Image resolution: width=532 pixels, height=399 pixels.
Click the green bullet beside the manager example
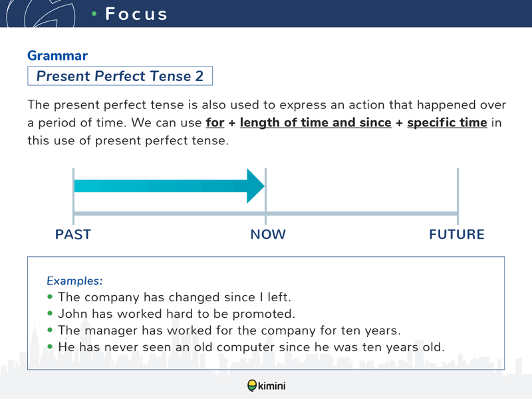tap(51, 330)
